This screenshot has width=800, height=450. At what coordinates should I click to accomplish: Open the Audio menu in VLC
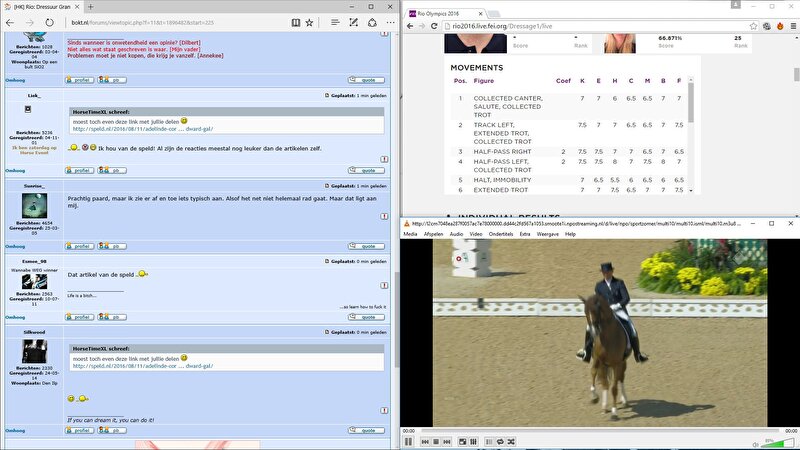[x=456, y=234]
